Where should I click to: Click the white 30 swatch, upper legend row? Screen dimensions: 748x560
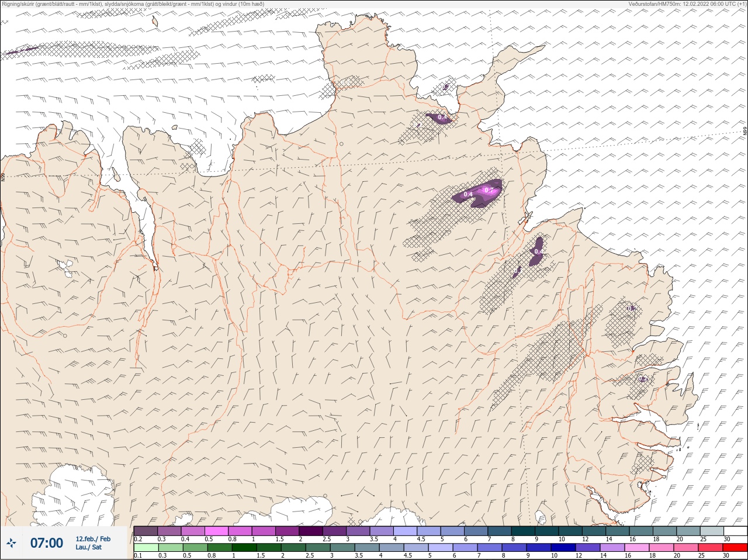tap(735, 531)
